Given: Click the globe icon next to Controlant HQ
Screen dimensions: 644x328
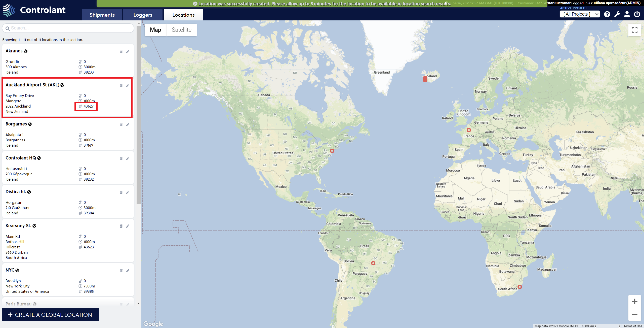Looking at the screenshot, I should click(x=39, y=158).
